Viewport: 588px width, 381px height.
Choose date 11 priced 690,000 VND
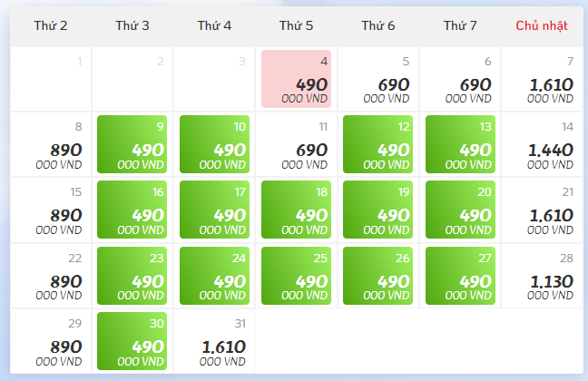[296, 144]
